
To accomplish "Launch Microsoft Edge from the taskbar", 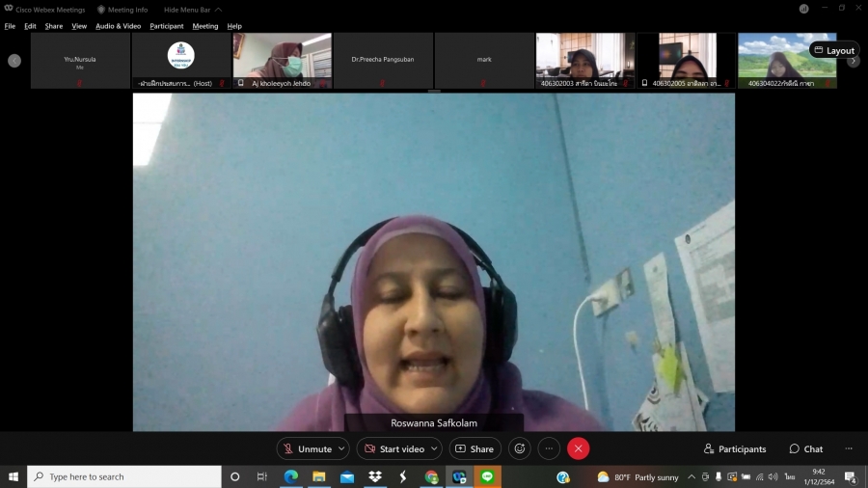I will point(290,476).
